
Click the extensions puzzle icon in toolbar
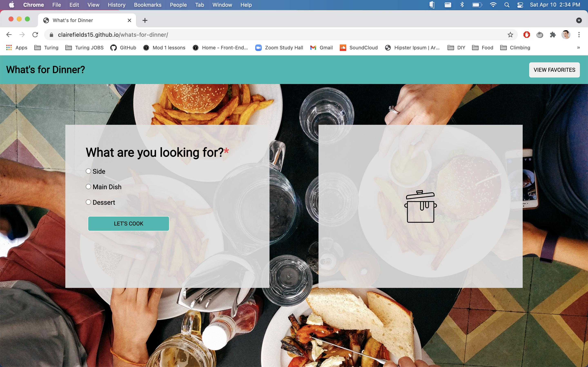(553, 35)
